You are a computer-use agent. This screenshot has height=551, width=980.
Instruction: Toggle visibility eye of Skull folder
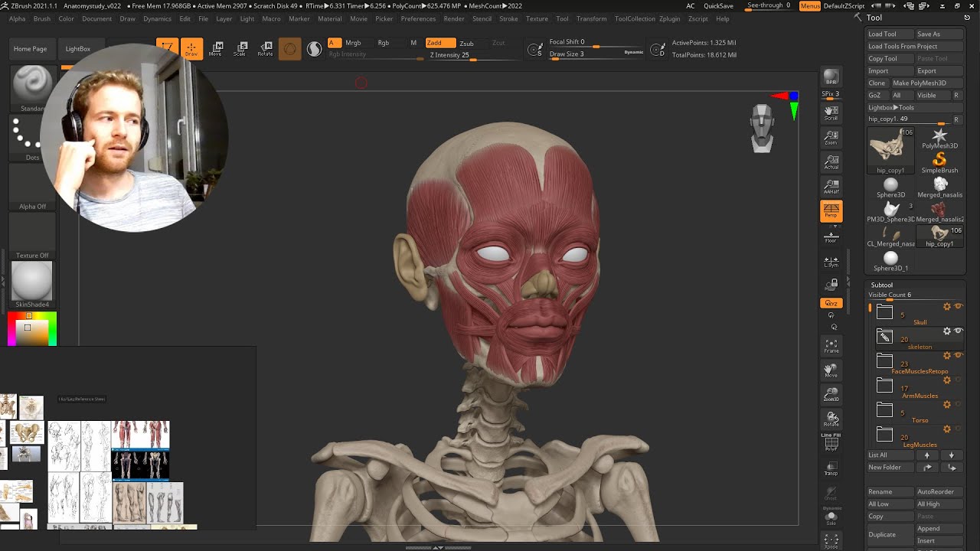click(958, 306)
